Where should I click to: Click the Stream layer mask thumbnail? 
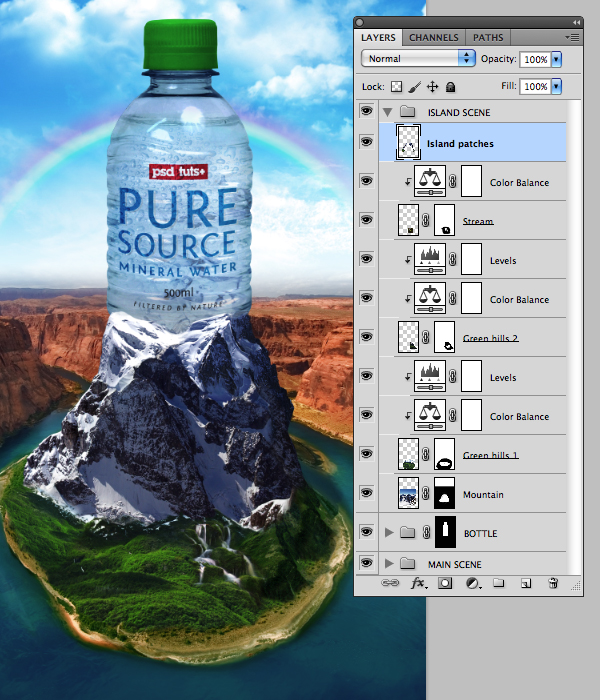click(444, 220)
